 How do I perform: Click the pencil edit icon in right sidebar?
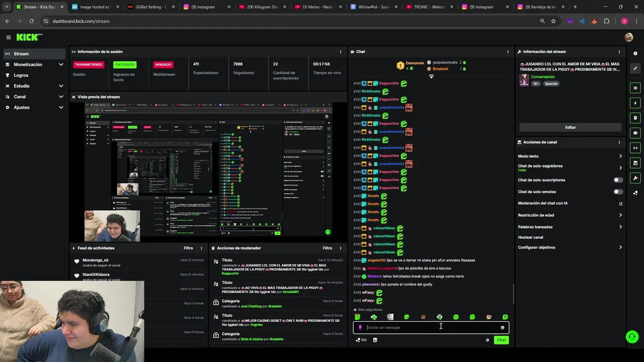tap(635, 68)
